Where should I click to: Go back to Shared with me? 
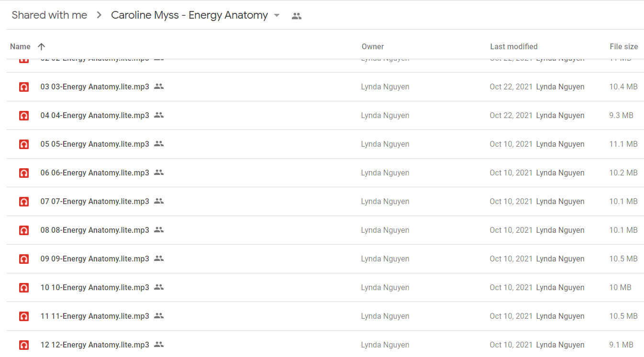(49, 15)
